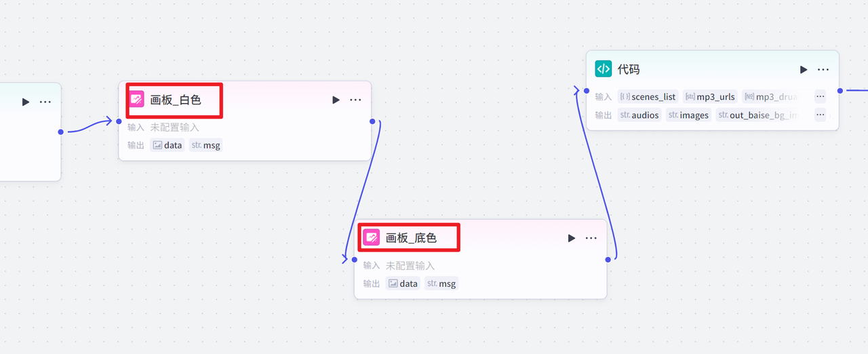Image resolution: width=868 pixels, height=354 pixels.
Task: Open the three-dot menu in the 代码 header
Action: (x=823, y=69)
